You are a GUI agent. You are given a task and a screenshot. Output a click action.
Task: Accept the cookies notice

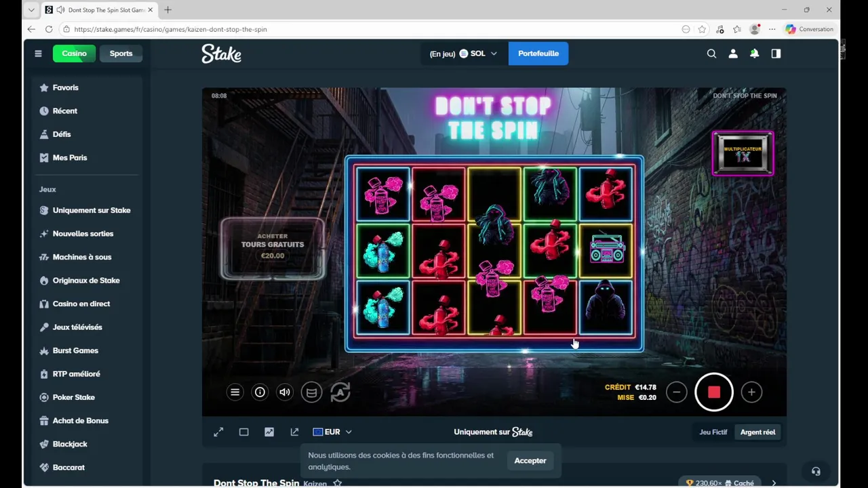pos(530,461)
